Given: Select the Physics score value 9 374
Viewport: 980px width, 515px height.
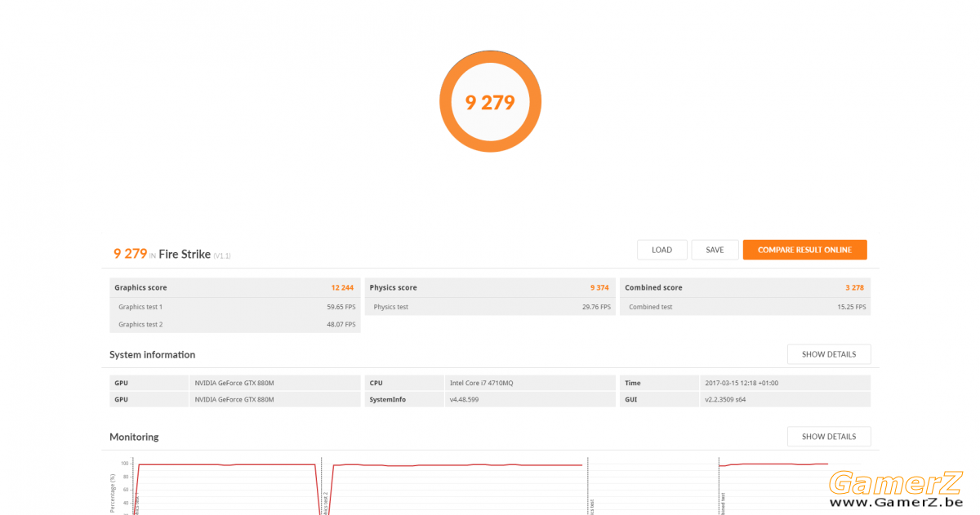Looking at the screenshot, I should click(x=599, y=287).
